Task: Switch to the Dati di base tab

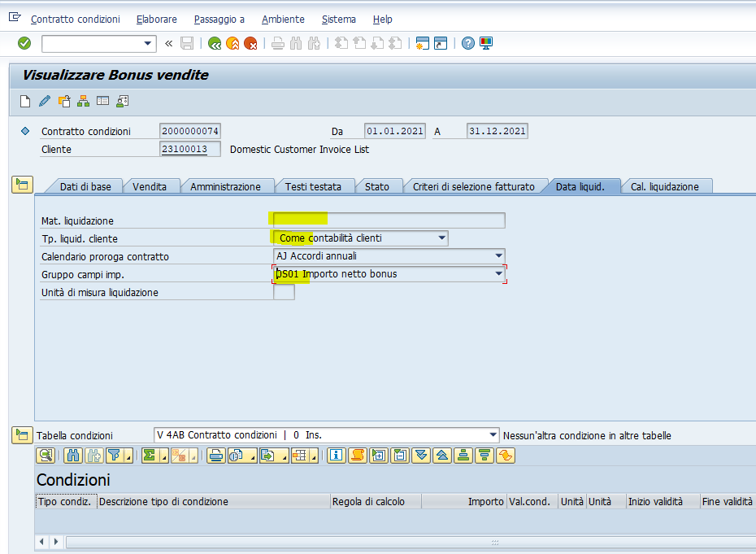Action: coord(85,187)
